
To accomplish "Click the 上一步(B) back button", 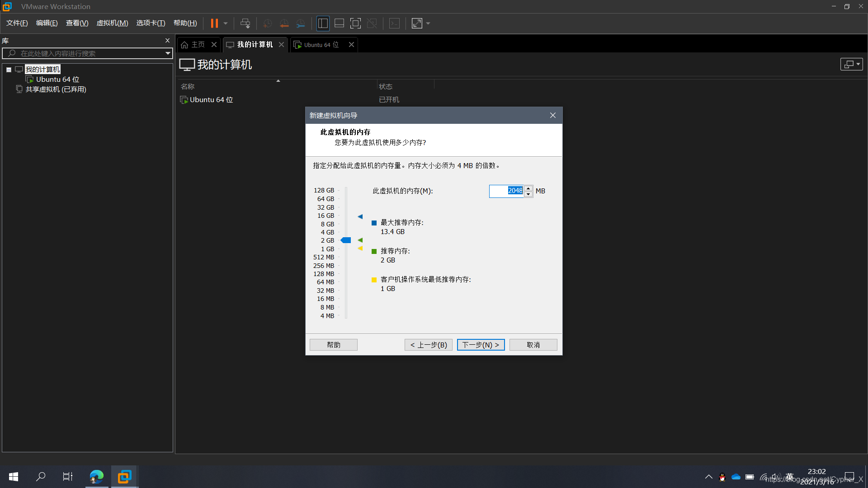I will (429, 345).
